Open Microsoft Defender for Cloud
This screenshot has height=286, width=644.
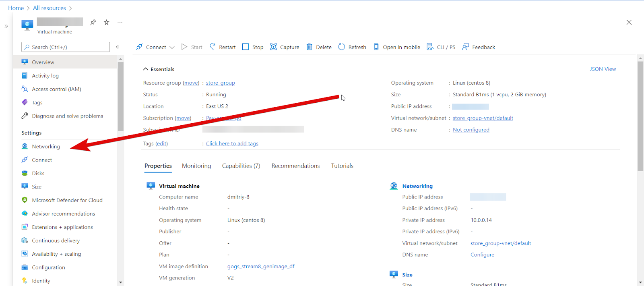pos(67,200)
